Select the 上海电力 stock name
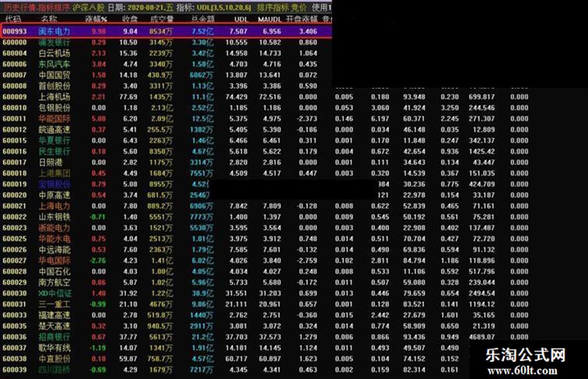 pos(54,205)
